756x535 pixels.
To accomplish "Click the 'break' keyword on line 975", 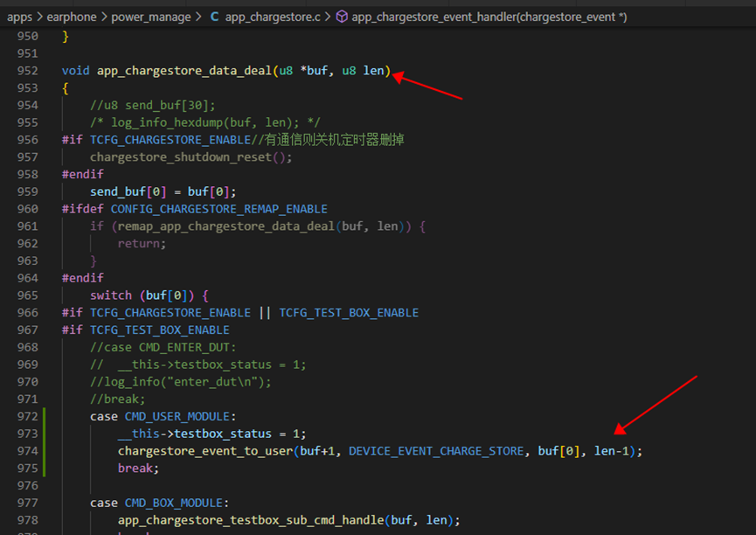I will pyautogui.click(x=135, y=469).
